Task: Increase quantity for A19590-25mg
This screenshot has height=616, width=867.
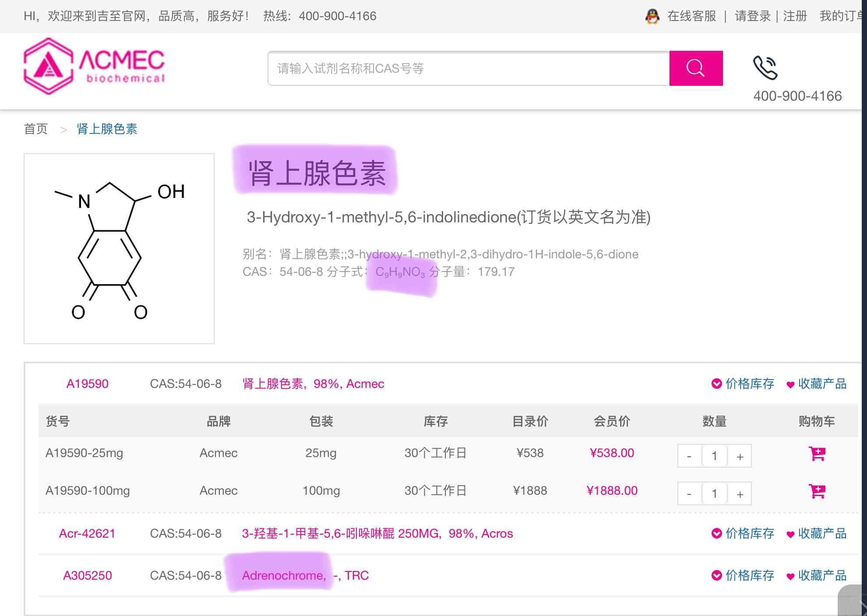Action: click(x=740, y=456)
